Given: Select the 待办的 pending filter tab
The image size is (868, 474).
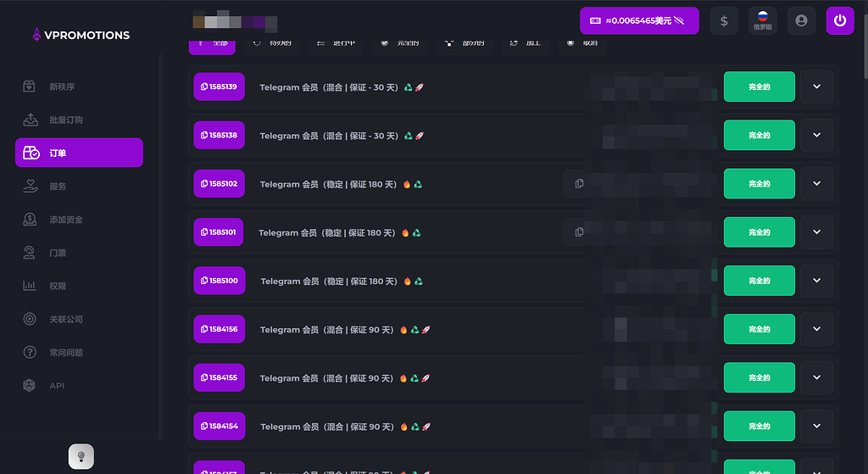Looking at the screenshot, I should [x=272, y=47].
